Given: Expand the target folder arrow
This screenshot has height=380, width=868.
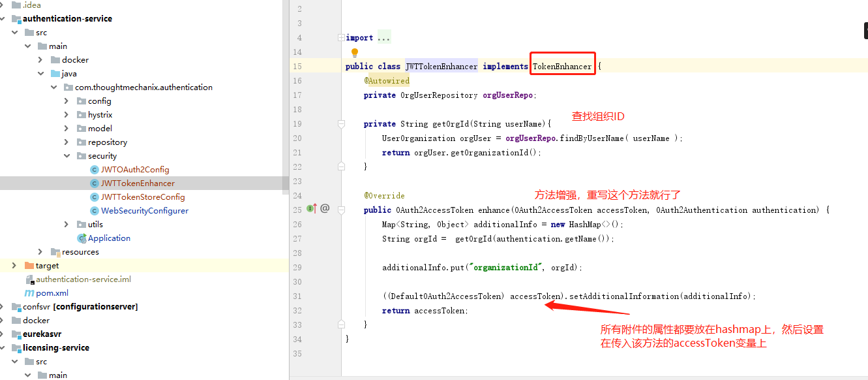Looking at the screenshot, I should pyautogui.click(x=14, y=266).
